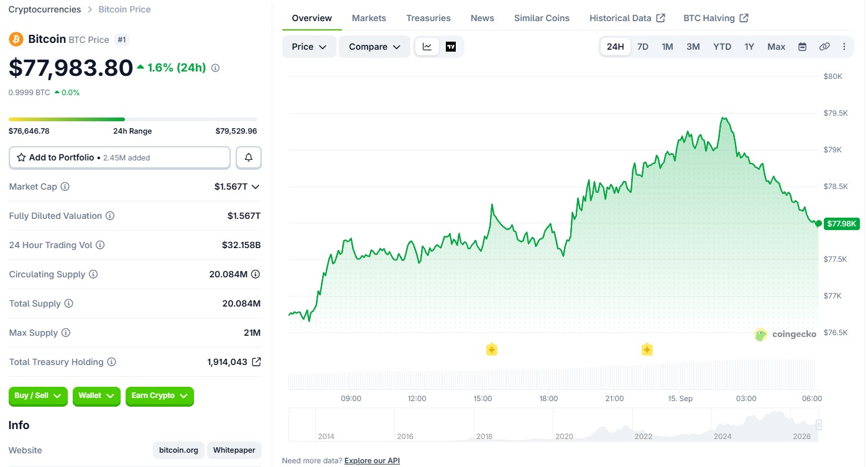Select the 1Y time range
The height and width of the screenshot is (467, 868).
(749, 47)
